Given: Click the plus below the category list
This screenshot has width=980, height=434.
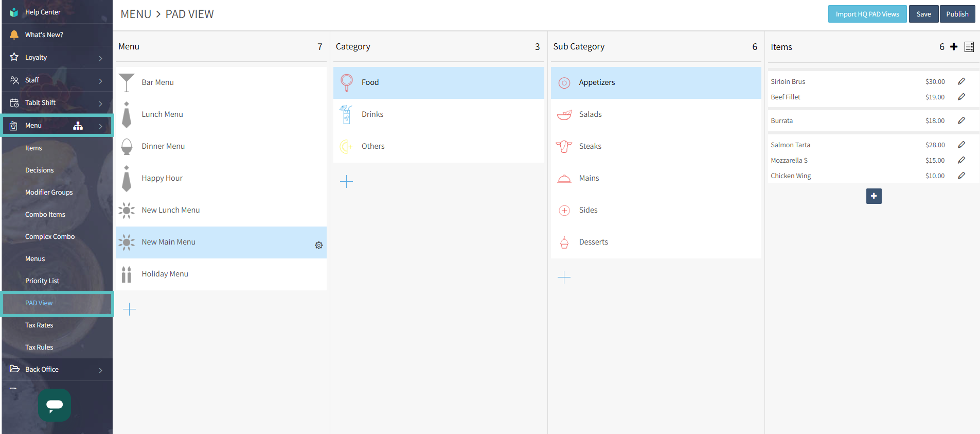Looking at the screenshot, I should click(346, 181).
